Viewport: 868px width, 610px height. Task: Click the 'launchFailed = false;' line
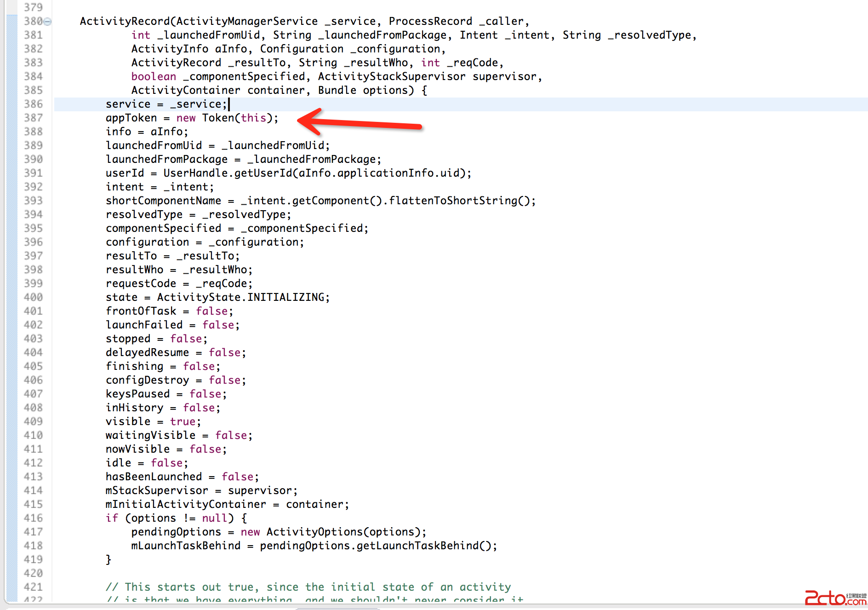[173, 325]
